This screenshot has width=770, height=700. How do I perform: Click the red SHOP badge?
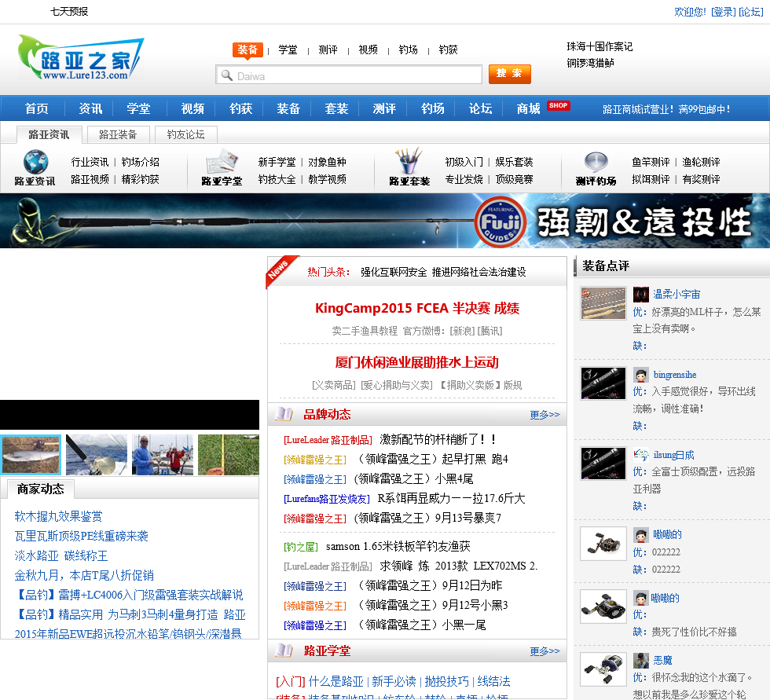[558, 105]
